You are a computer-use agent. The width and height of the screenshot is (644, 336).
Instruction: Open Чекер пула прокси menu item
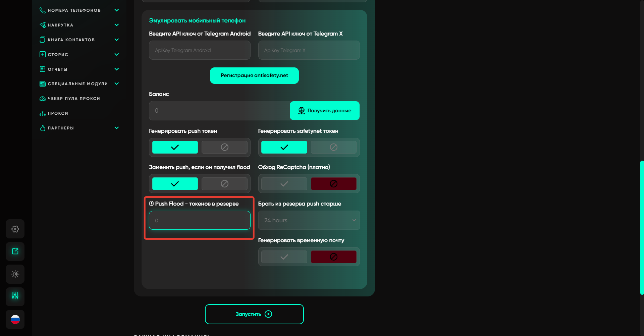pos(74,99)
